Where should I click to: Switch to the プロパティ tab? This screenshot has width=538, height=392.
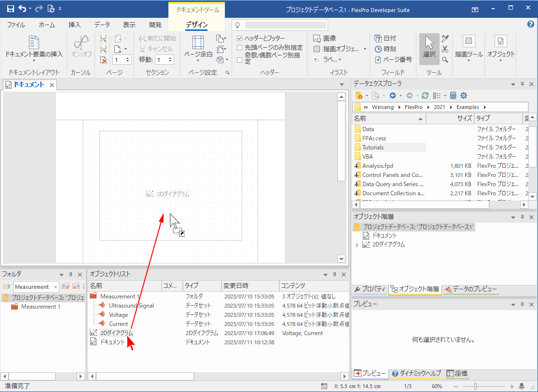[x=370, y=289]
